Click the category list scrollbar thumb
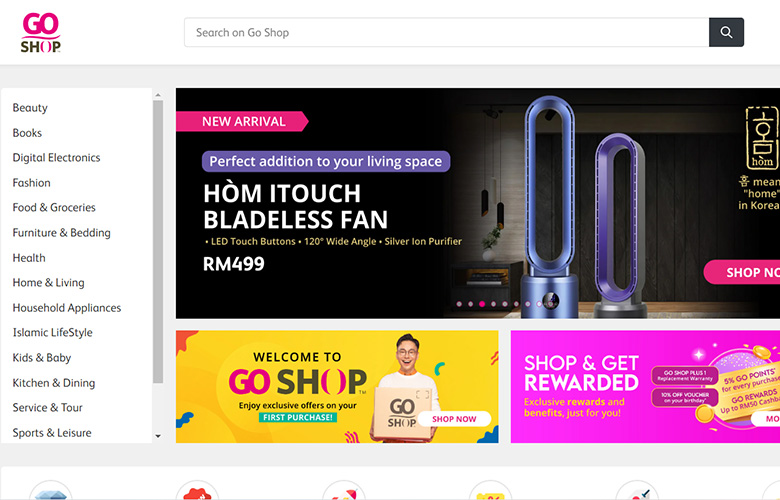This screenshot has width=780, height=500. click(158, 242)
